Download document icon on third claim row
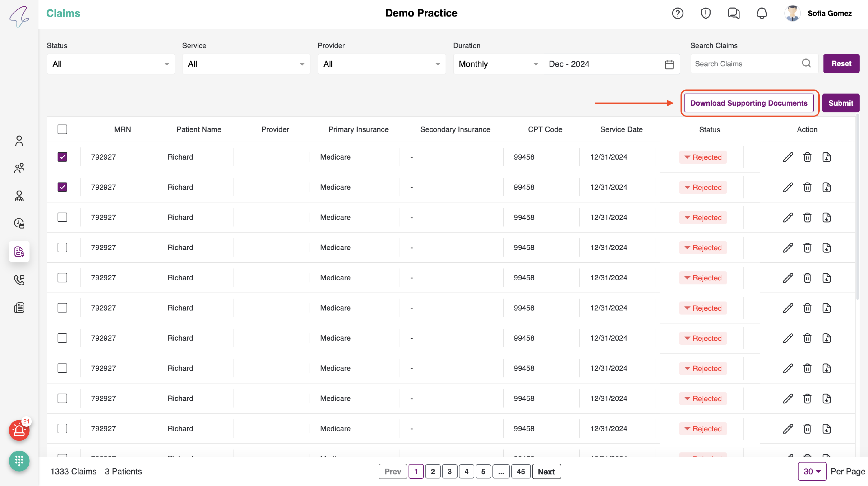Viewport: 868px width, 486px height. (827, 218)
